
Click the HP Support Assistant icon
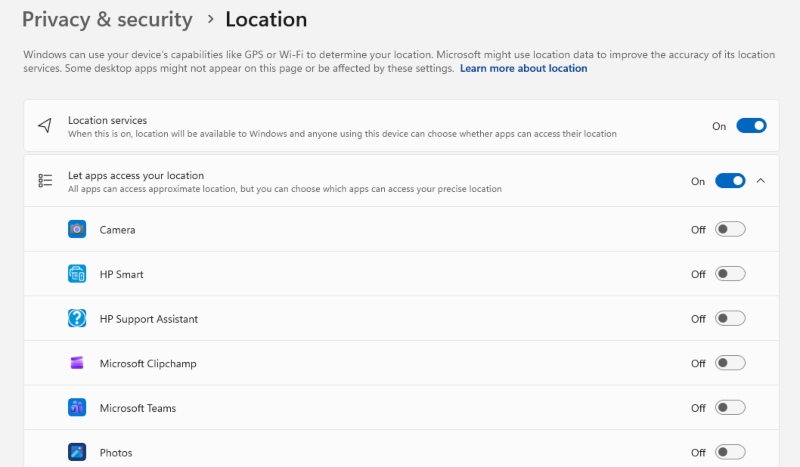point(77,319)
